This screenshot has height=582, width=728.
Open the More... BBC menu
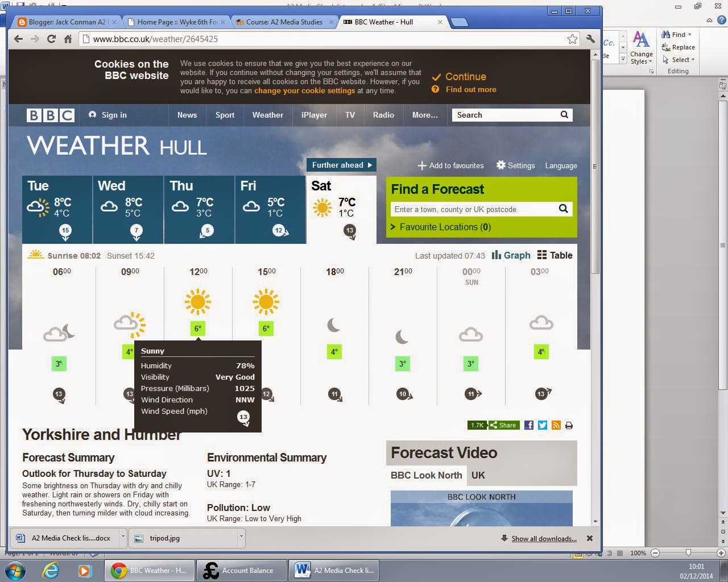click(x=425, y=115)
